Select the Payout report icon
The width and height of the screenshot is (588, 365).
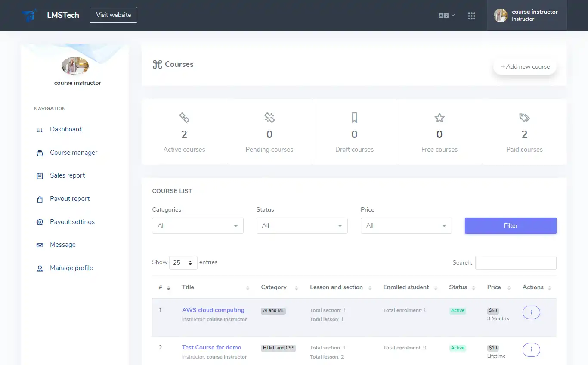[40, 199]
